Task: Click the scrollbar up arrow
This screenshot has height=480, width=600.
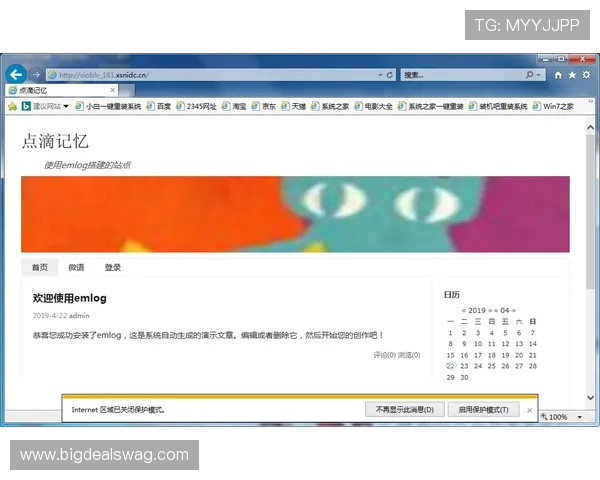Action: 590,127
